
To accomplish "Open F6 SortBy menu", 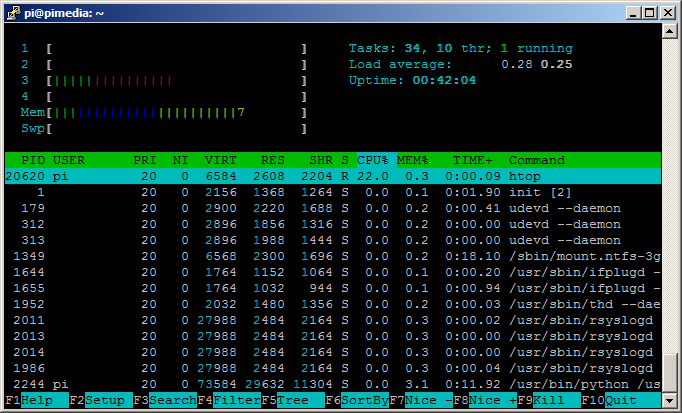I will coord(357,400).
